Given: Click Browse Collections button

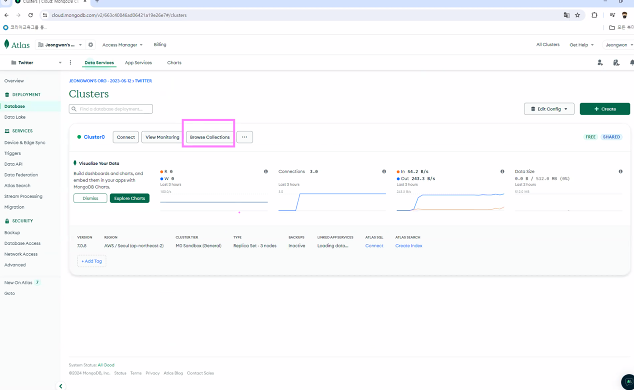Looking at the screenshot, I should coord(210,137).
